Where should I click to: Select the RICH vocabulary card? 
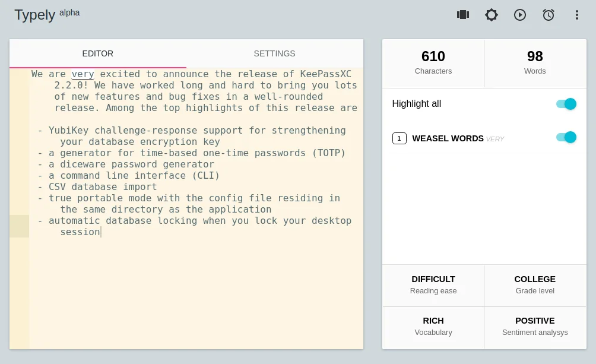click(433, 327)
